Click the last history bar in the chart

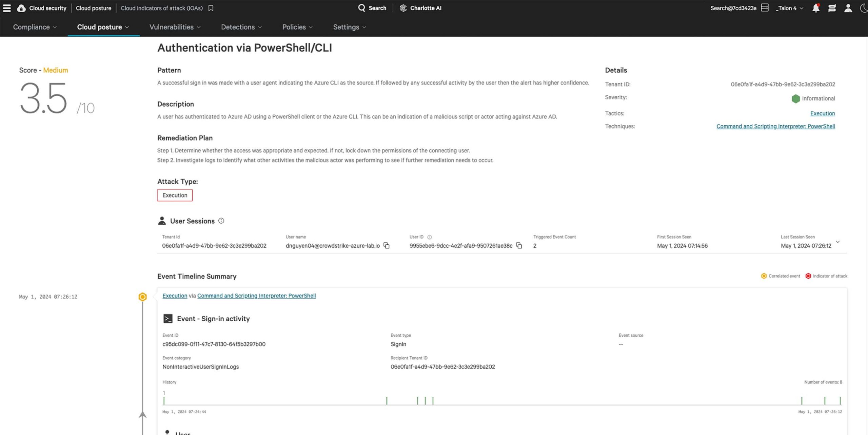pyautogui.click(x=840, y=401)
